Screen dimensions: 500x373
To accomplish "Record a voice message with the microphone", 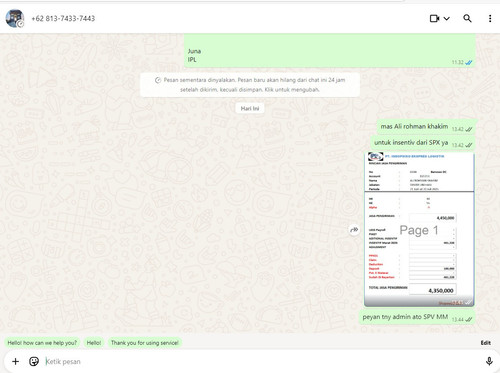I will pos(489,361).
